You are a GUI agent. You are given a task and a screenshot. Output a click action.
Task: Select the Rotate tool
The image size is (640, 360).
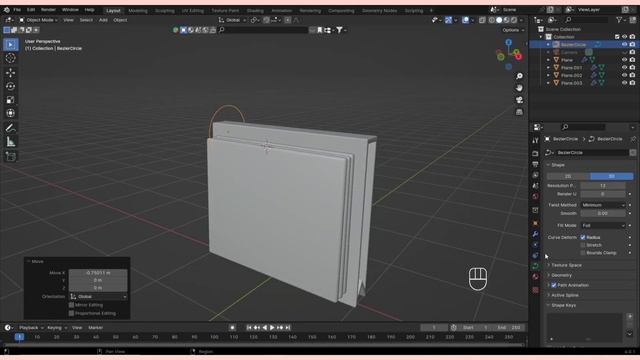tap(11, 86)
